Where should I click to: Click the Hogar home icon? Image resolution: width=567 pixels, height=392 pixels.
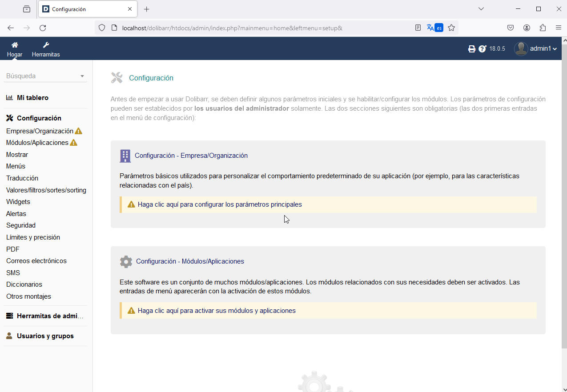coord(15,45)
